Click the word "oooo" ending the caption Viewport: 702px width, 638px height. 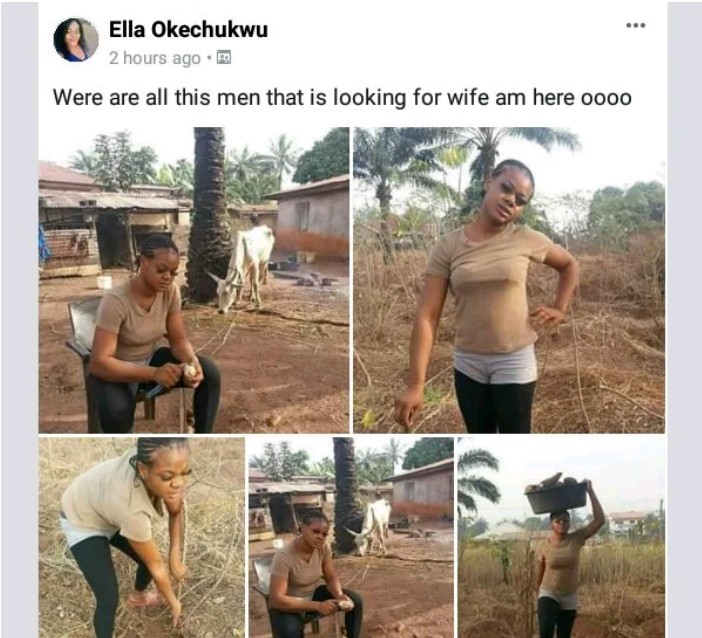(604, 98)
